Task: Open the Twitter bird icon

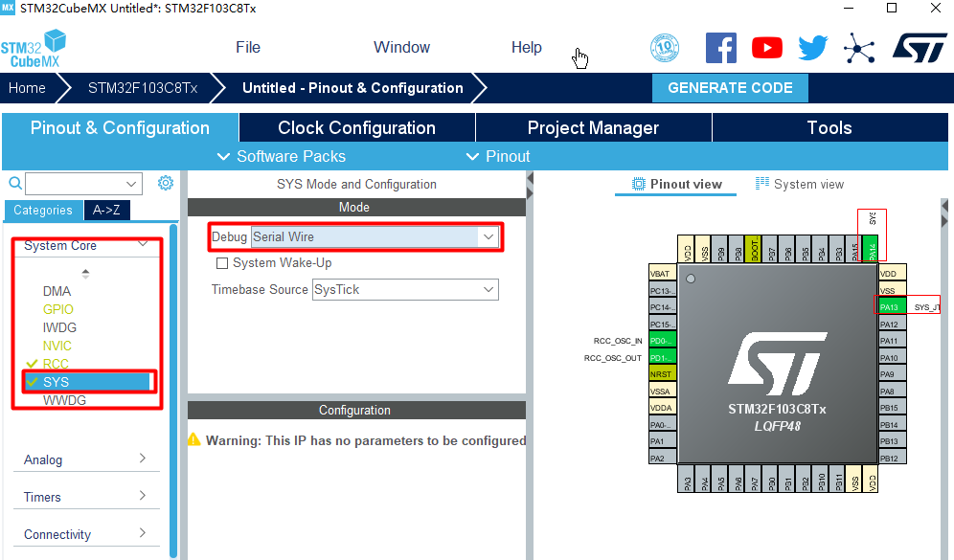Action: pos(813,48)
